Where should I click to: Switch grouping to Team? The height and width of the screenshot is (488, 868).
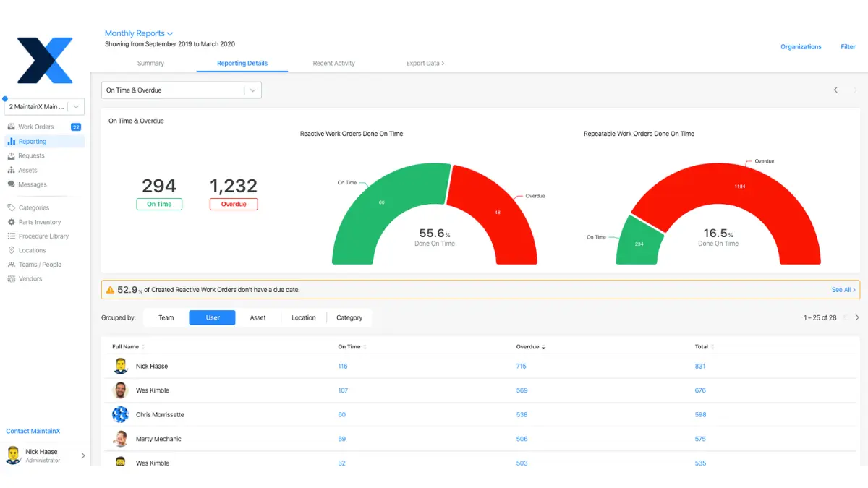pyautogui.click(x=166, y=317)
